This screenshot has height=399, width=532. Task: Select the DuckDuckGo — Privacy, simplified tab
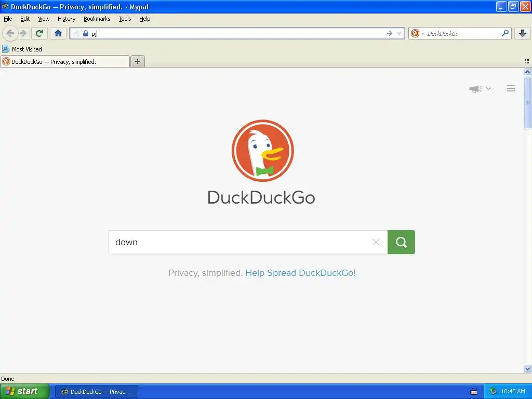coord(65,61)
